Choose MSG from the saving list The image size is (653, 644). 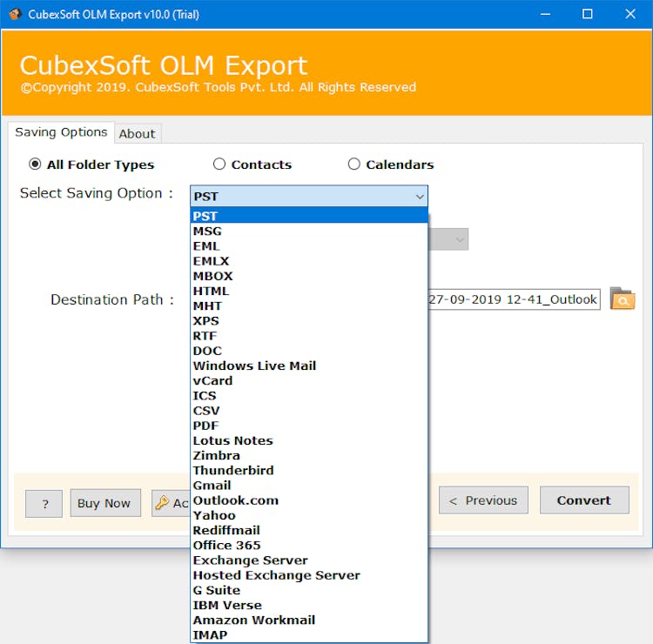tap(309, 231)
